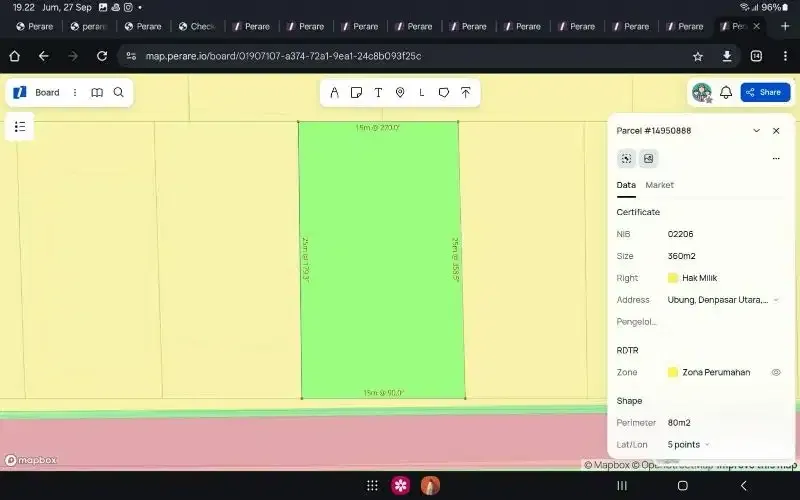Open the map book icon
Screen dimensions: 800x500
click(x=97, y=92)
